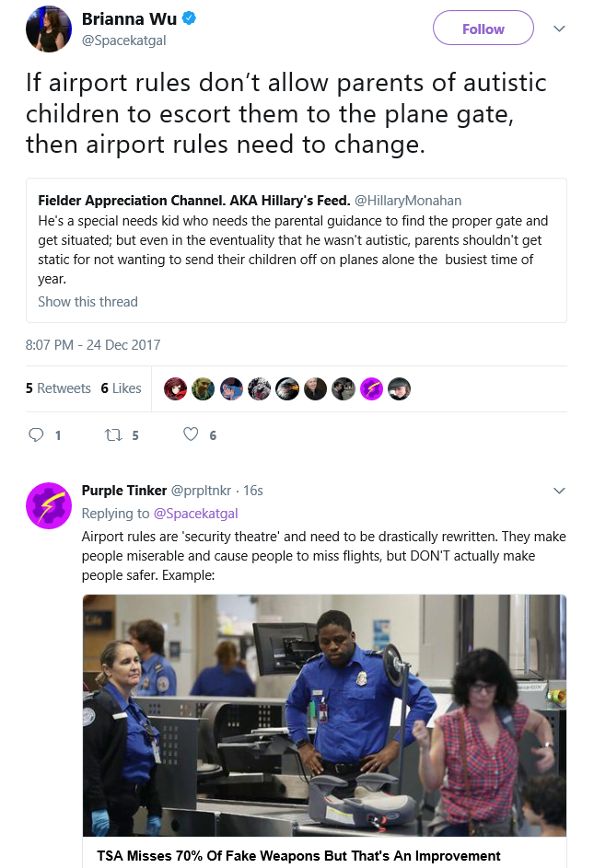Click the retweet arrows icon

[113, 435]
